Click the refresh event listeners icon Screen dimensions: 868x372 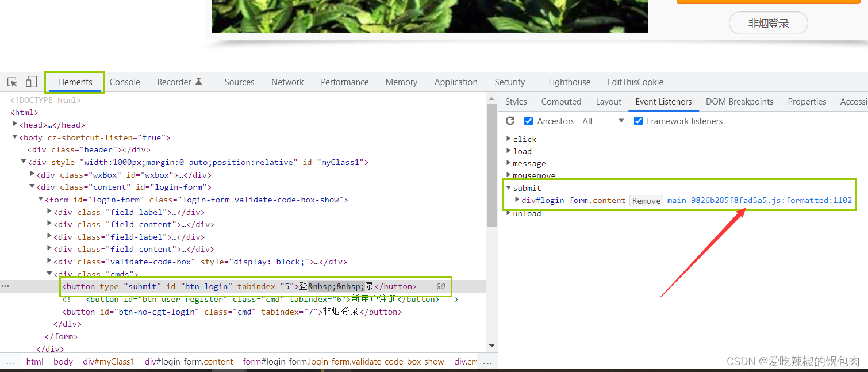[510, 121]
